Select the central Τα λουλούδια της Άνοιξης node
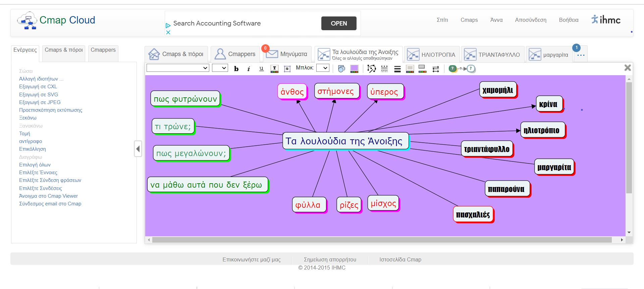The image size is (644, 289). click(346, 141)
